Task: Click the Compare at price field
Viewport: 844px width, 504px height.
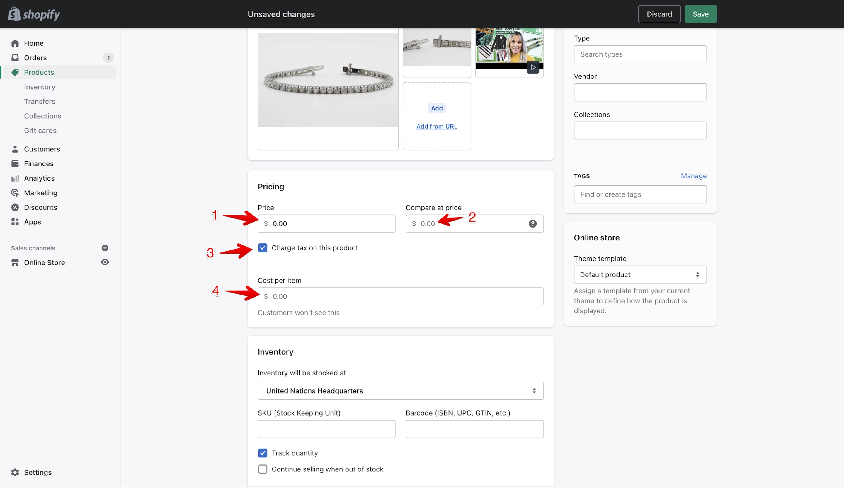Action: [x=474, y=224]
